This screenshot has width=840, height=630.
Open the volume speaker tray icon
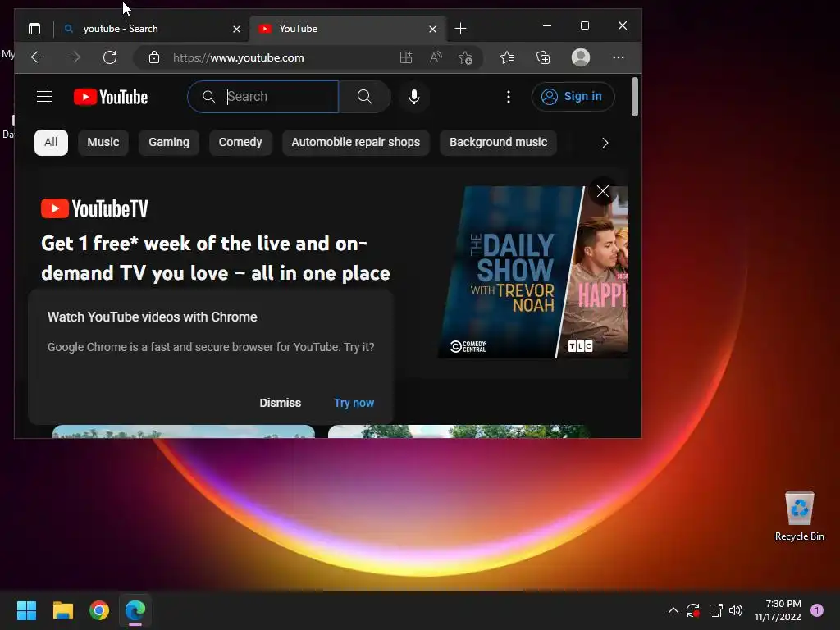[x=736, y=610]
